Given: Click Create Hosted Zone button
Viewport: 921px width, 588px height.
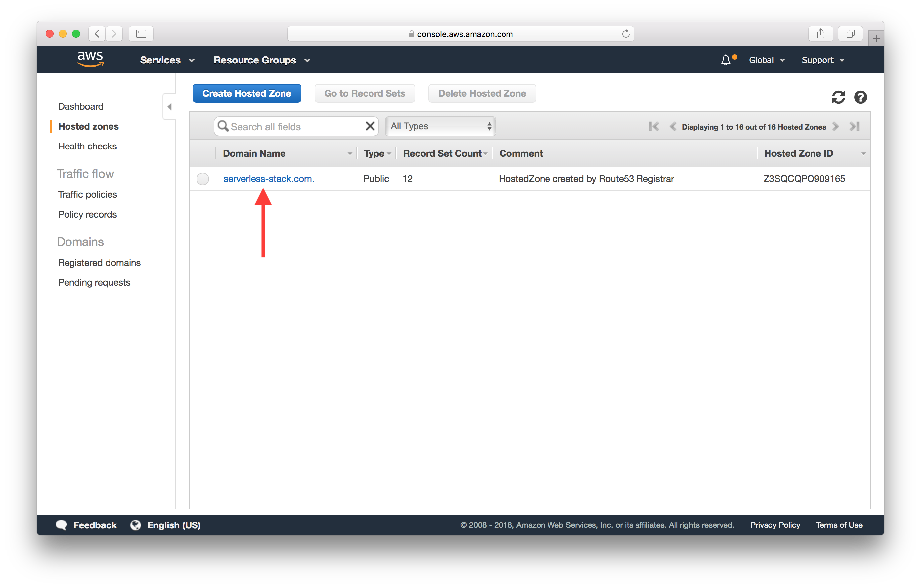Looking at the screenshot, I should pos(247,93).
